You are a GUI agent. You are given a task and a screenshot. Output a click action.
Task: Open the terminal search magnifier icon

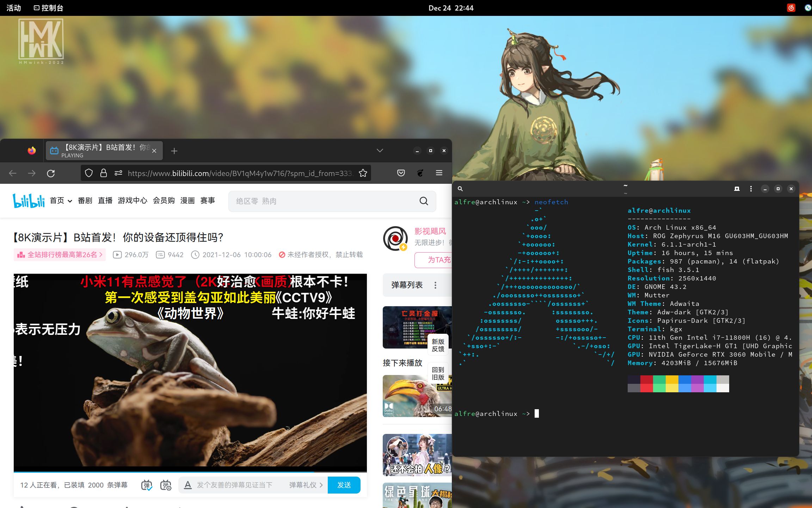pos(460,189)
